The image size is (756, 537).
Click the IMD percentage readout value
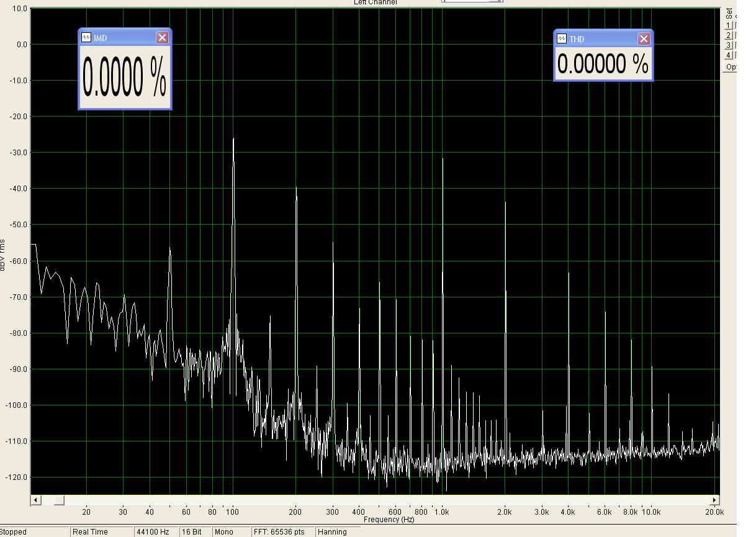[x=124, y=78]
